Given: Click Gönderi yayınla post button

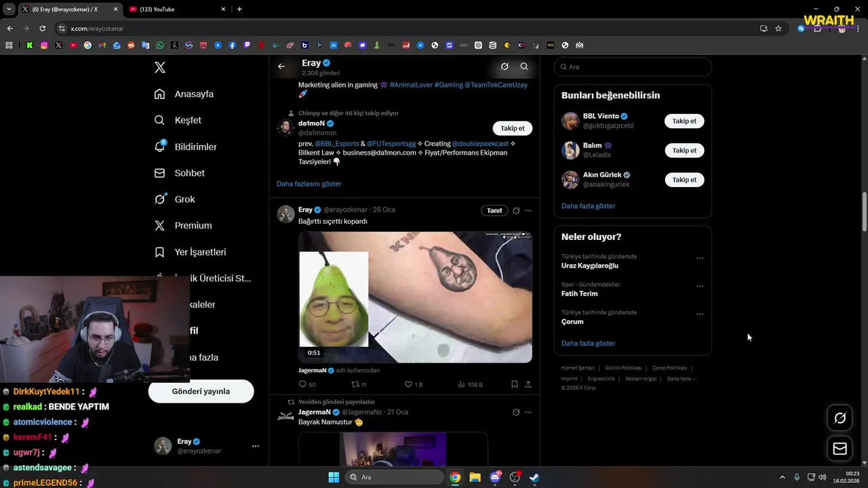Looking at the screenshot, I should pos(201,391).
